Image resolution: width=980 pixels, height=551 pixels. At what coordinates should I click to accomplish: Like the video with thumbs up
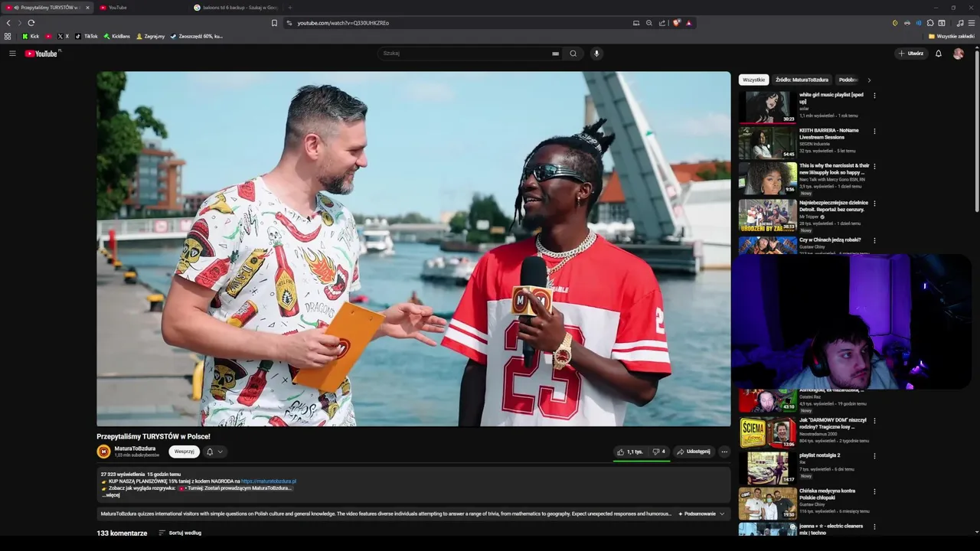click(631, 452)
